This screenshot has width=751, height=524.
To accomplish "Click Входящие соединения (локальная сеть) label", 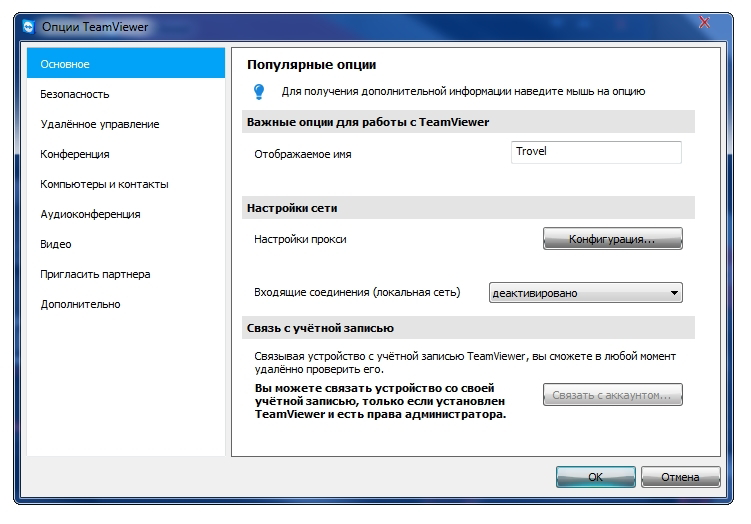I will [x=357, y=292].
